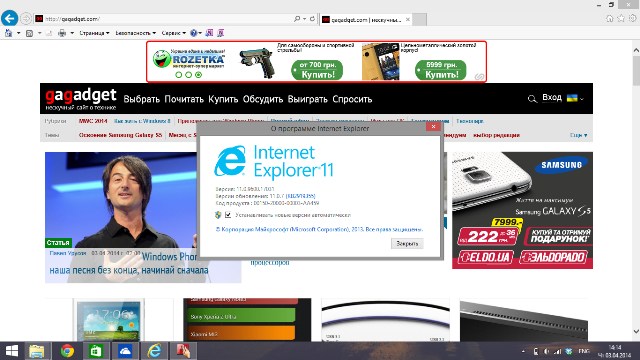The width and height of the screenshot is (640, 360).
Task: Open the Samsung Galaxy S5 topic link
Action: [120, 135]
